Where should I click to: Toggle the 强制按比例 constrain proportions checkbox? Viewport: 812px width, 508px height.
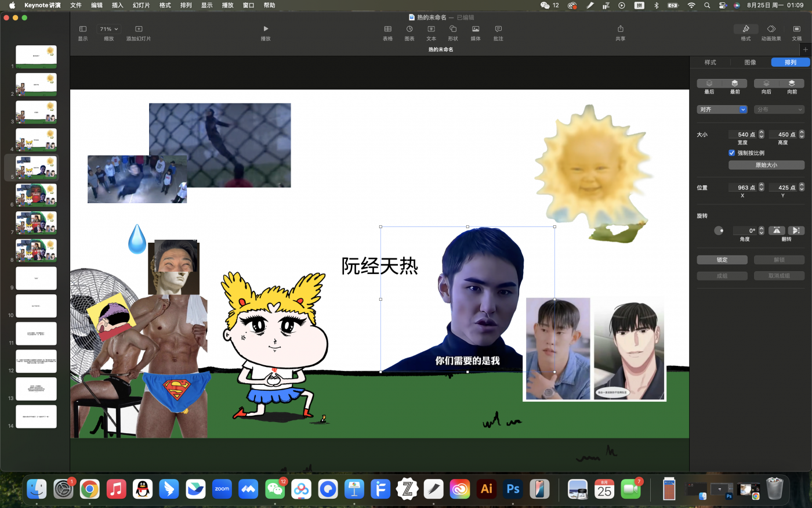click(731, 153)
